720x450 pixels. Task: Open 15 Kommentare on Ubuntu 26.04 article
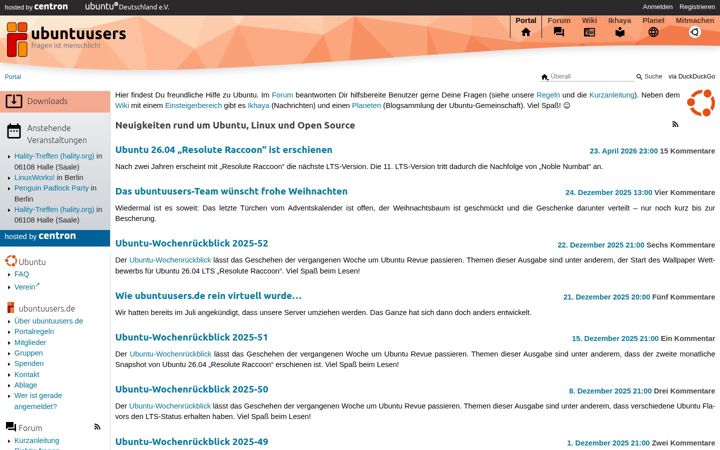point(687,151)
